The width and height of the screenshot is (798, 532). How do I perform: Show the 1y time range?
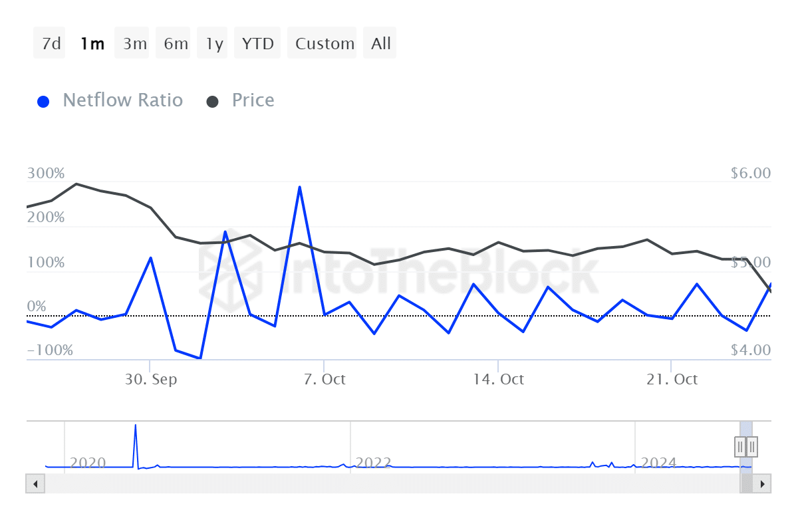(214, 44)
